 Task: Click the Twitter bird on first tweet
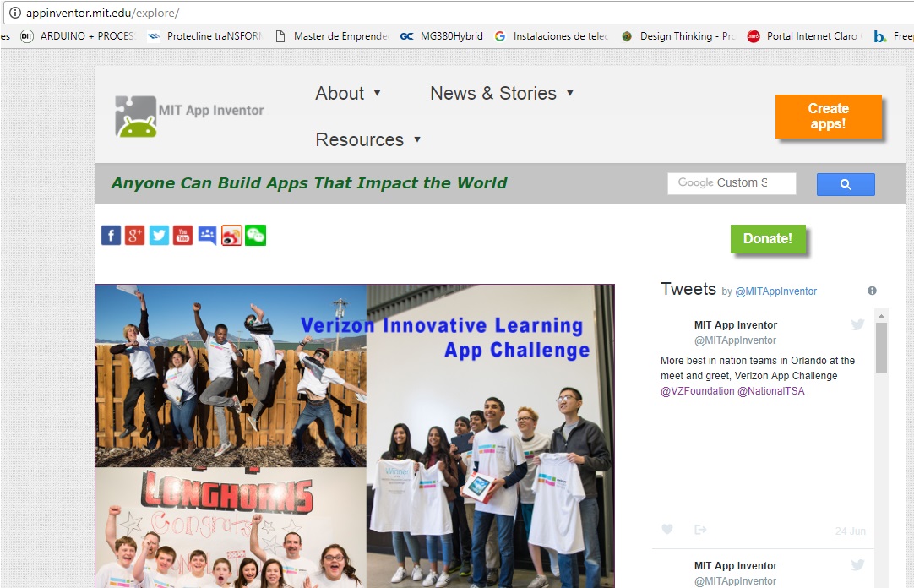[x=857, y=324]
